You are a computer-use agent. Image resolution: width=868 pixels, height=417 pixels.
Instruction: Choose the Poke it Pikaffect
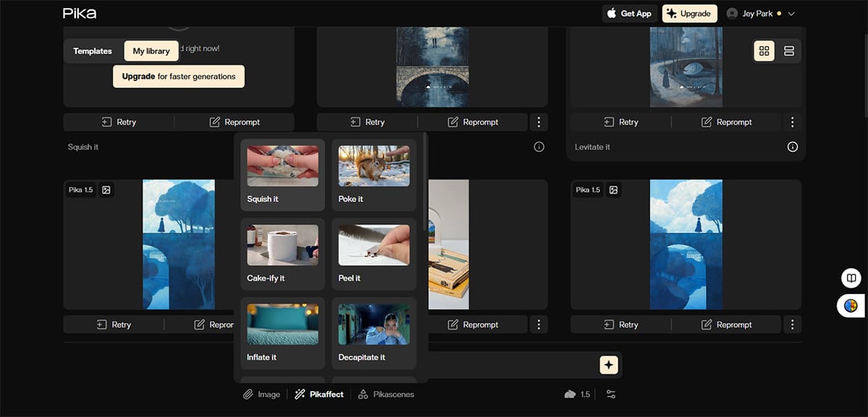pyautogui.click(x=374, y=175)
